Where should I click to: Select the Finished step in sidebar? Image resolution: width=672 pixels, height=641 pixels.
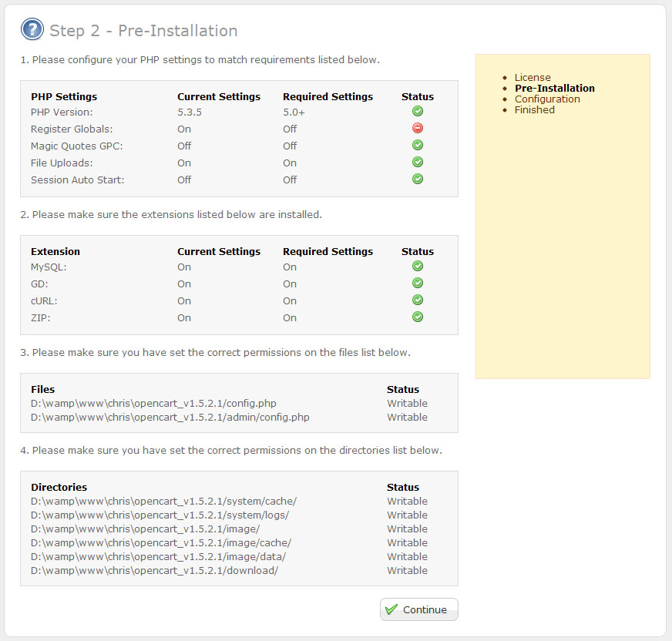(534, 109)
